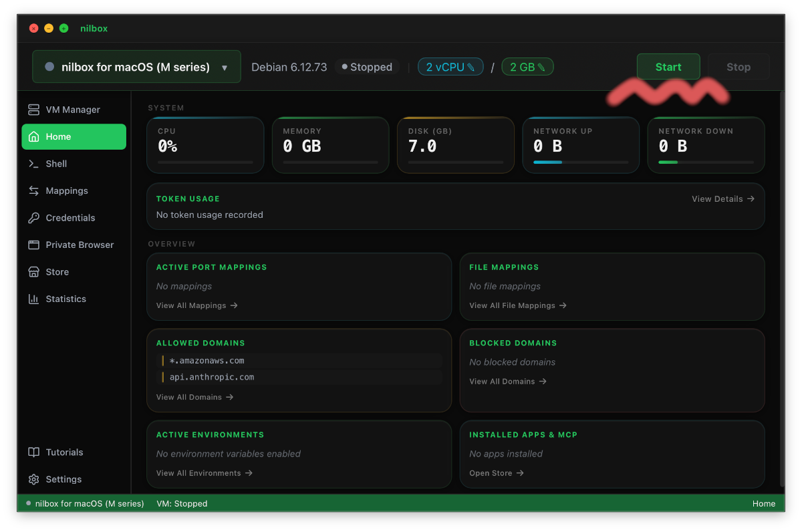
Task: Edit the 2 vCPU allocation badge
Action: click(x=450, y=67)
